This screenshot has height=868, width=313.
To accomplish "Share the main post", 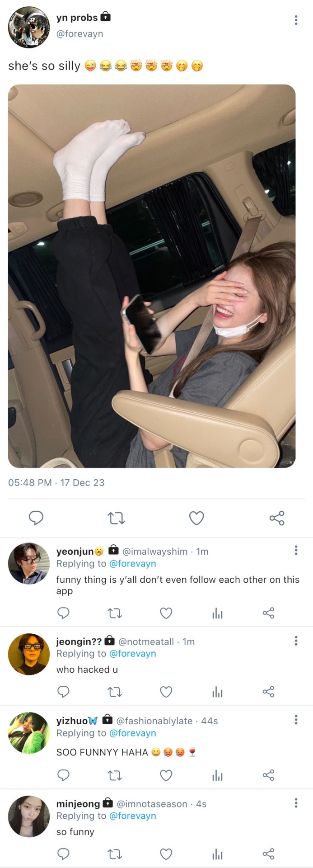I will coord(277,518).
